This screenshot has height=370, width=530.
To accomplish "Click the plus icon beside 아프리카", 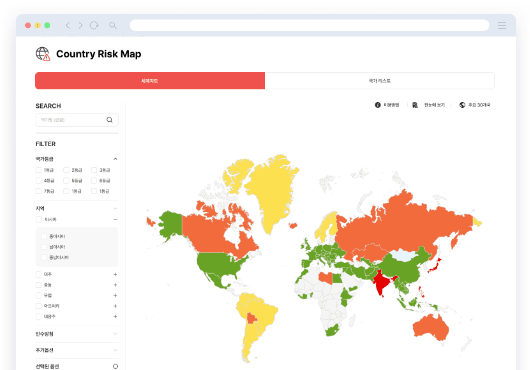I will (x=115, y=306).
